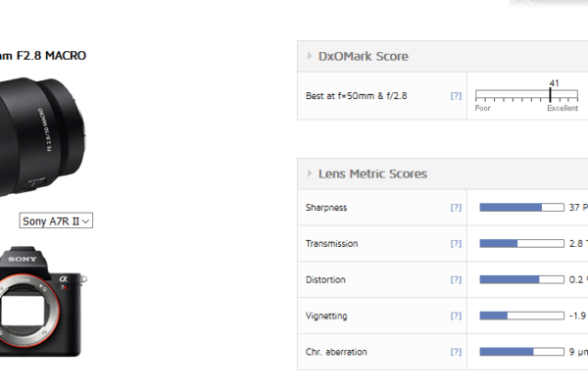Screen dimensions: 588x392
Task: Click the help icon beside Sharpness
Action: (455, 208)
